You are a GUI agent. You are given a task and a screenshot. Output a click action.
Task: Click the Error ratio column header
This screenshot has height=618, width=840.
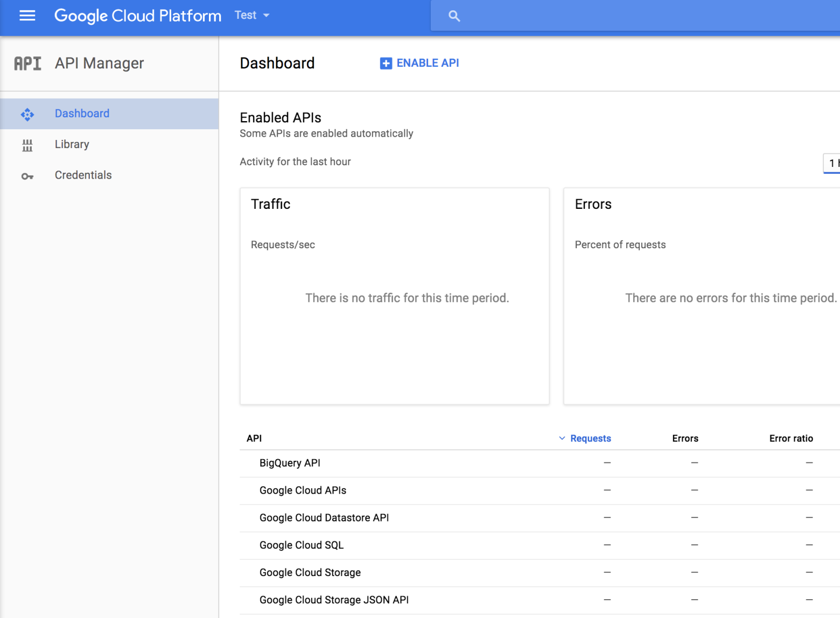coord(791,438)
